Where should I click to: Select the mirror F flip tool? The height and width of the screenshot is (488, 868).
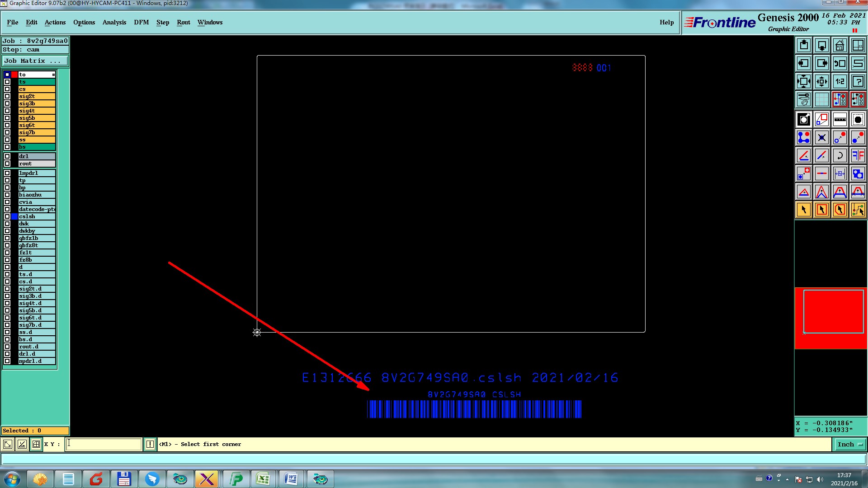[858, 156]
